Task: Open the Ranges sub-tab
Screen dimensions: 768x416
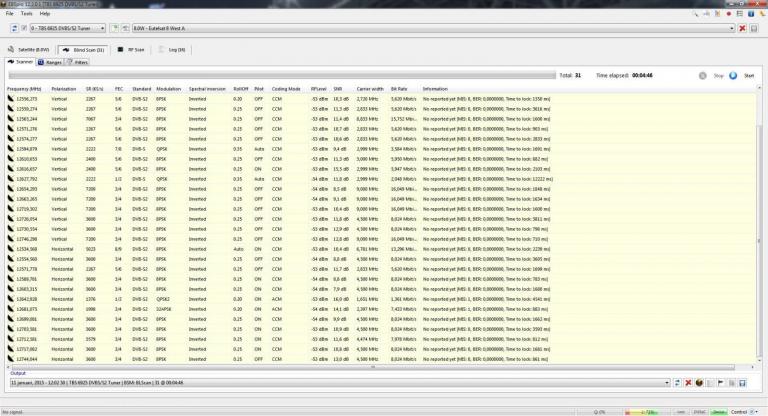Action: tap(54, 62)
